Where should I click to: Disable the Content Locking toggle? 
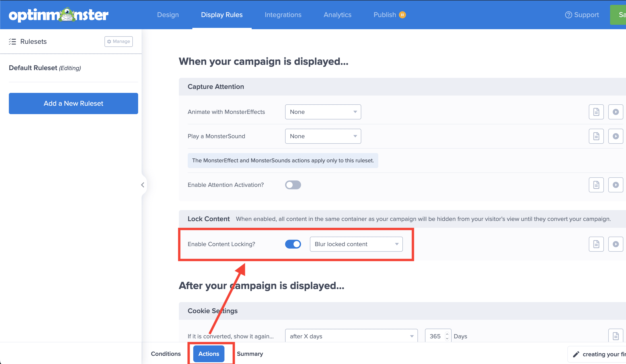pyautogui.click(x=293, y=244)
